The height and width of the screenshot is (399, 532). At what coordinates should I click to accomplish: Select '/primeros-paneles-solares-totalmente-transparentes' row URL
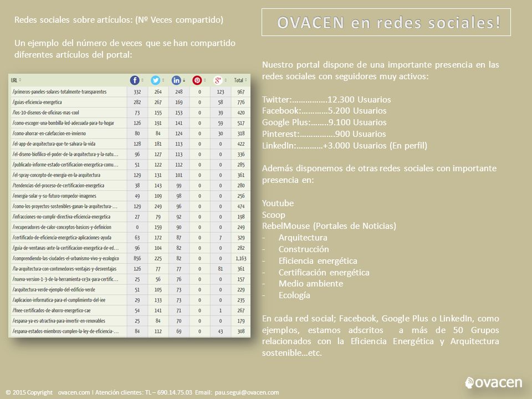pos(59,91)
